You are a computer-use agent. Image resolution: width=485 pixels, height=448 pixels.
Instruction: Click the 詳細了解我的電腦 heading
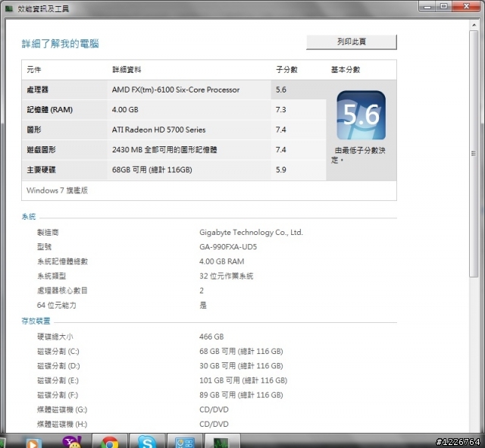coord(61,44)
